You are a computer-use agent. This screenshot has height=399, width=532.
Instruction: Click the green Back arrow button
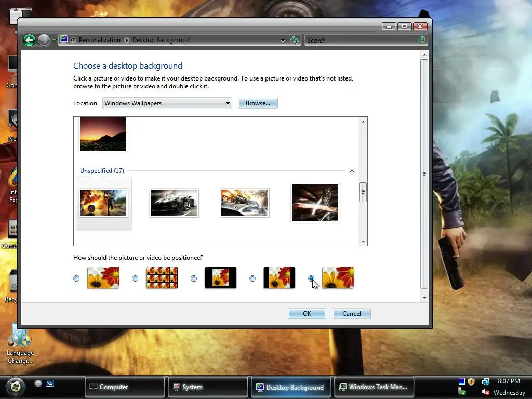point(30,40)
